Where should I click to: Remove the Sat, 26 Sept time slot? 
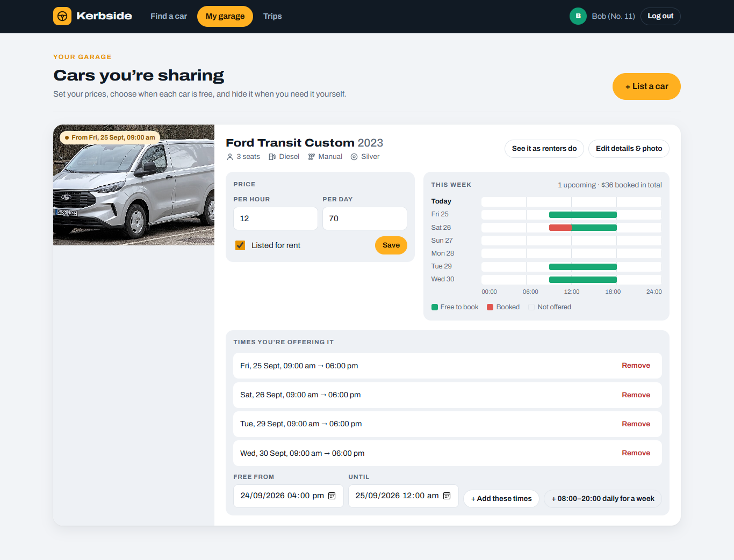coord(636,395)
